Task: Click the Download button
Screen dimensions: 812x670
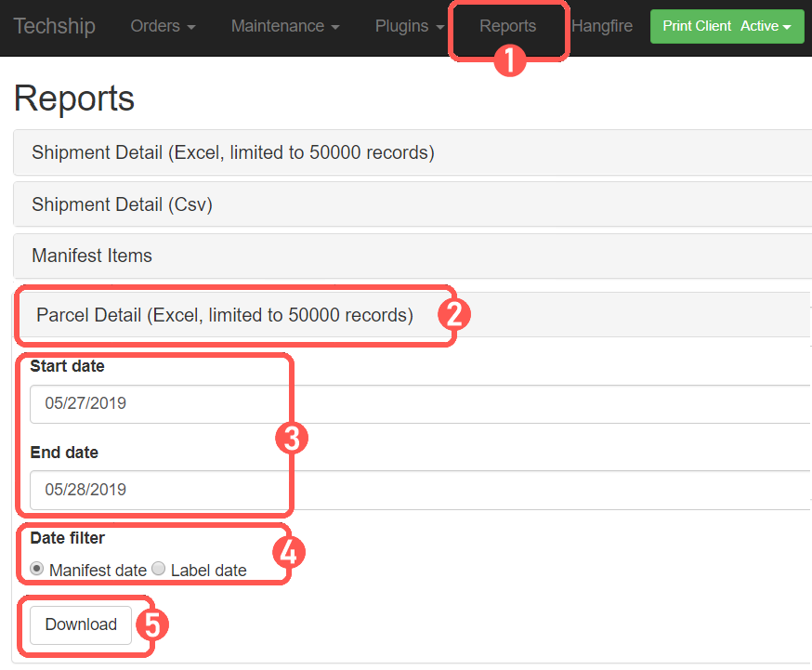Action: coord(80,624)
